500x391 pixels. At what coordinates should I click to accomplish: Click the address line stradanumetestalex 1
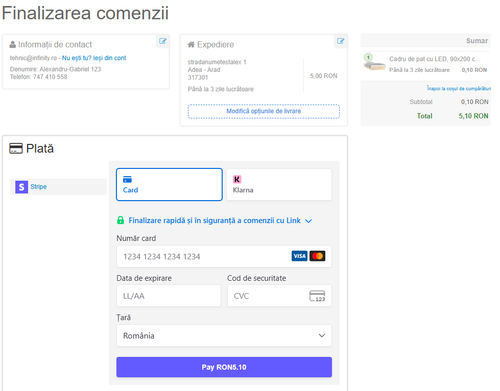tap(217, 62)
